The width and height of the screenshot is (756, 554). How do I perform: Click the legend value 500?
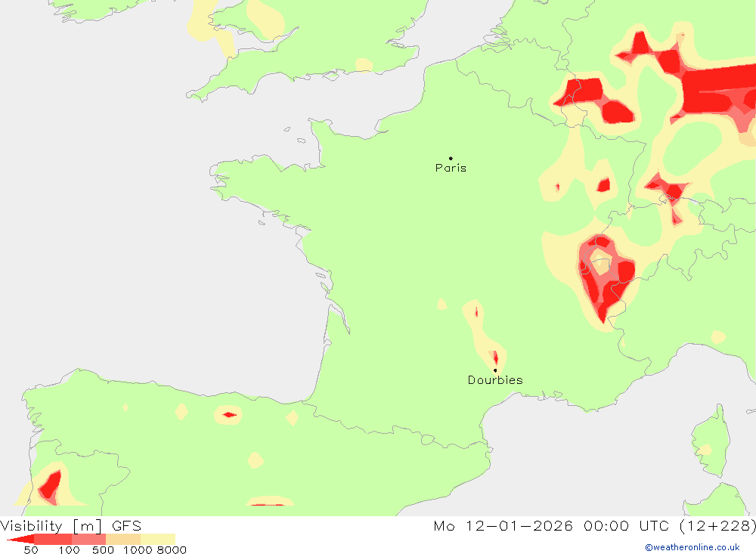[103, 550]
